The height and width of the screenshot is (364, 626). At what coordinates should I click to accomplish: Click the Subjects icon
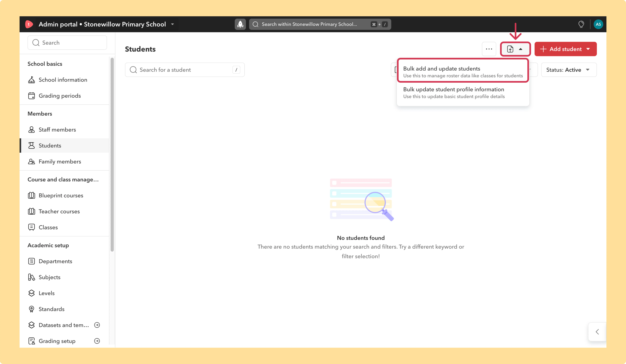click(32, 277)
